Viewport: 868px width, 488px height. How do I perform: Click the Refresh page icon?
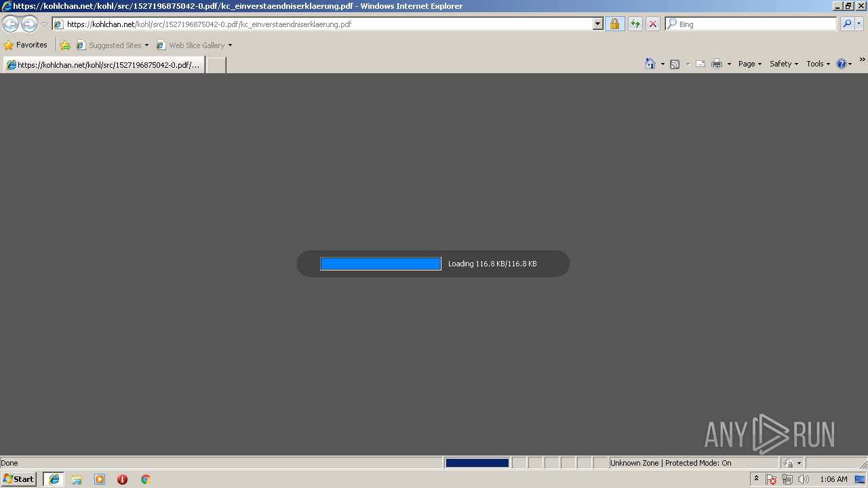635,24
